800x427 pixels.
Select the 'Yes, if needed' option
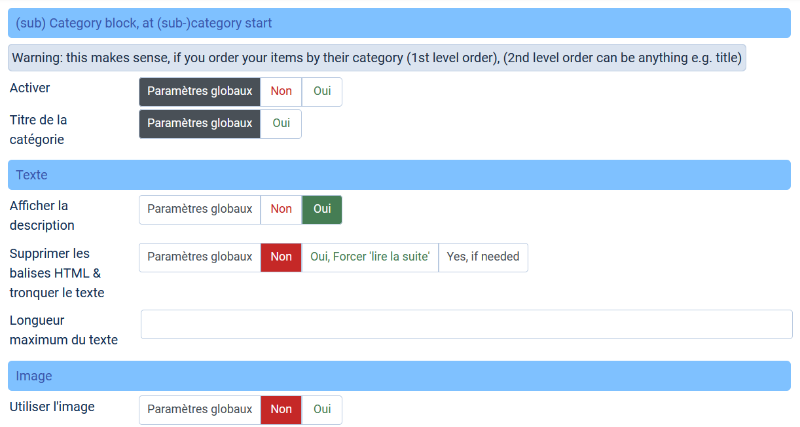coord(483,257)
